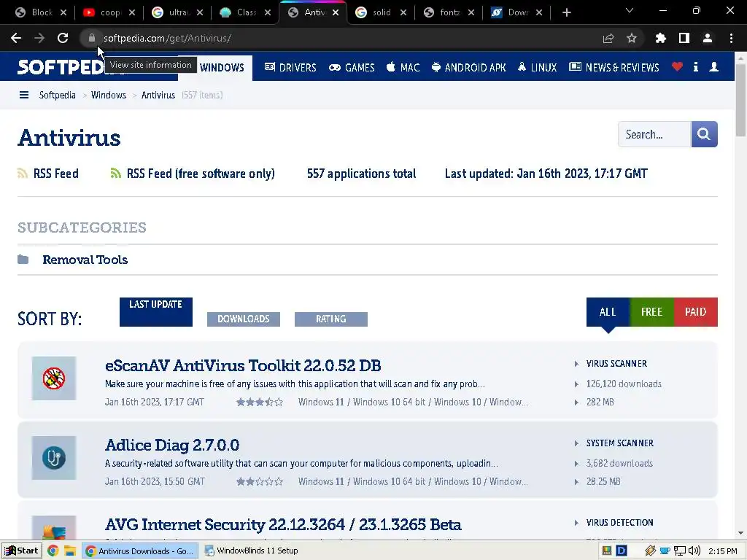The width and height of the screenshot is (747, 560).
Task: Open the GAMES section in Softpedia nav
Action: pos(352,67)
